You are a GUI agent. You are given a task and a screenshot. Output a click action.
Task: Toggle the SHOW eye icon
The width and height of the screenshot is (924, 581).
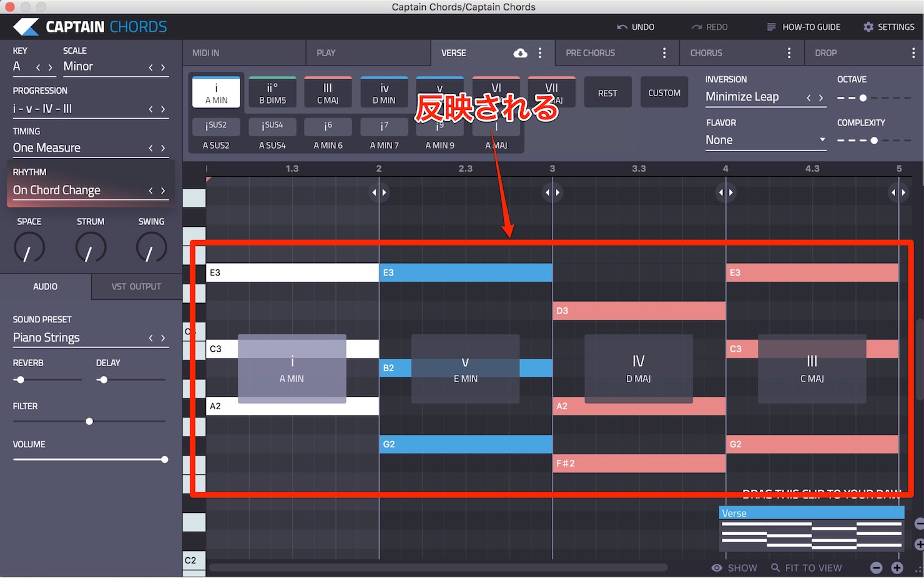point(717,568)
